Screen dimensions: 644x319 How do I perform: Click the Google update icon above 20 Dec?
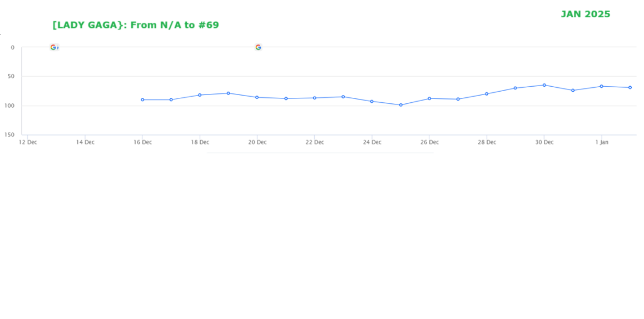(258, 47)
